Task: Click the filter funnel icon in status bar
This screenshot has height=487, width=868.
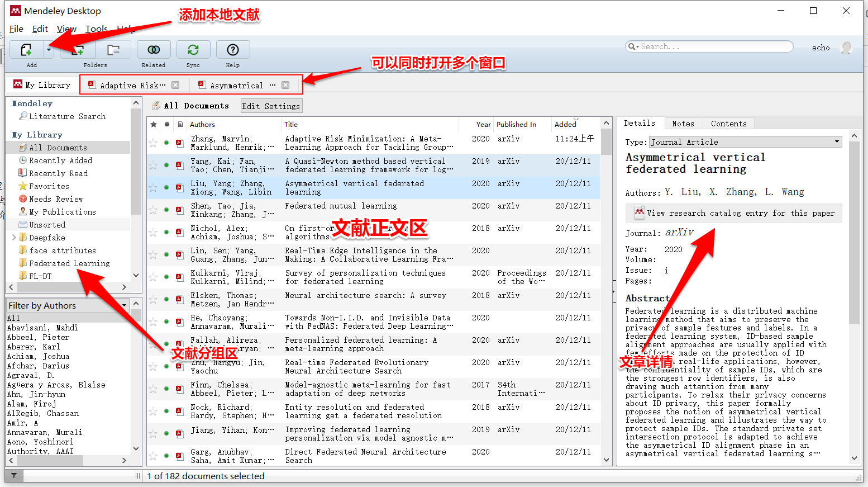Action: (14, 476)
